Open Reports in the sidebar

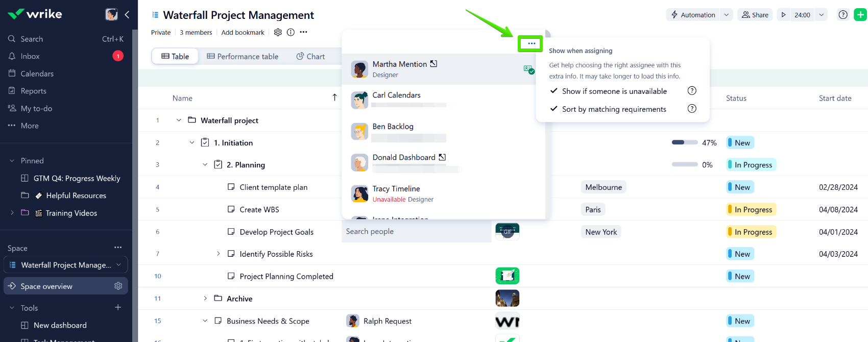pos(33,91)
